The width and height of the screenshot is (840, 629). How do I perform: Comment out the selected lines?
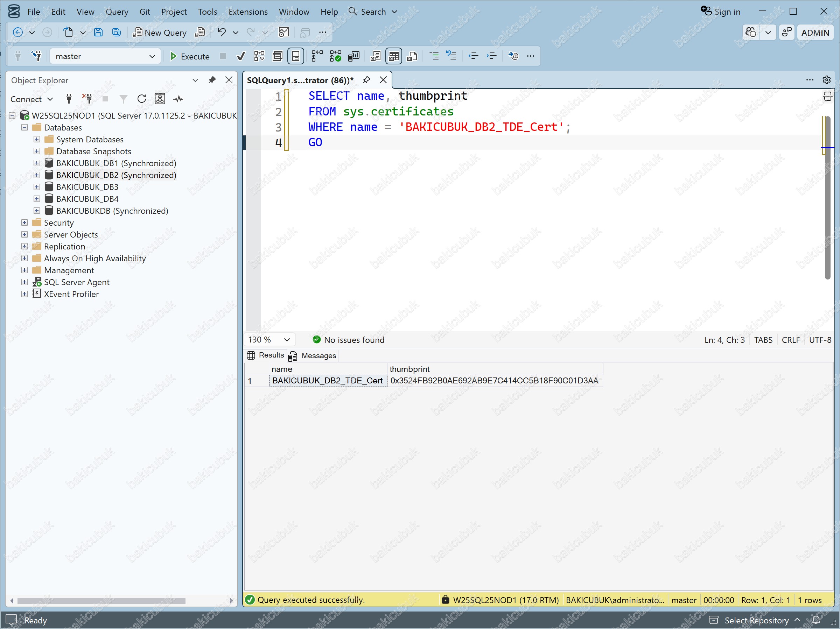pos(434,56)
